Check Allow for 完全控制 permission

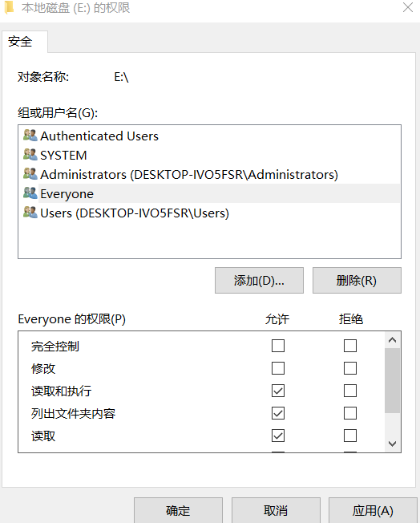pos(278,346)
